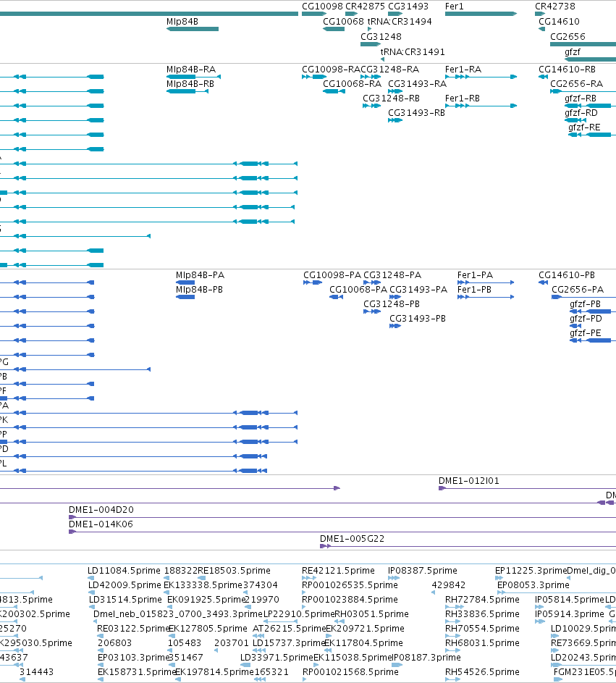
Task: Click the gfzf-PB protein label
Action: click(x=585, y=303)
